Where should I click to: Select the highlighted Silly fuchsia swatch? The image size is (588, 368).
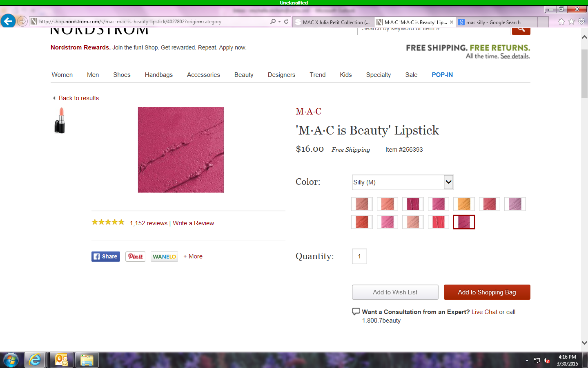click(x=464, y=222)
